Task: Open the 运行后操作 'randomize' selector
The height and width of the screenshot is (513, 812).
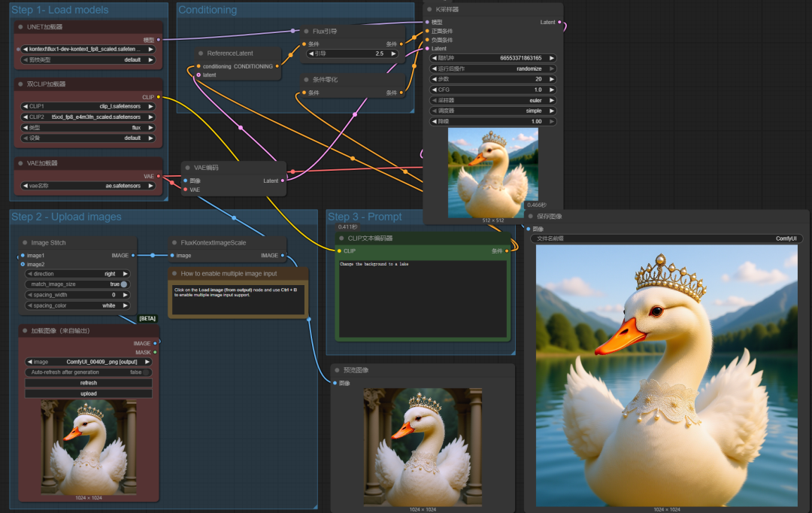Action: click(x=492, y=69)
